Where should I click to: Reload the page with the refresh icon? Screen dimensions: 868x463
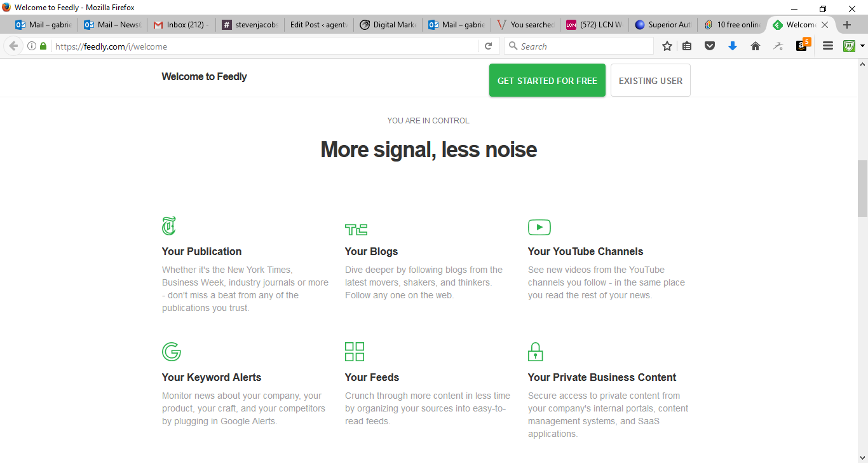click(x=488, y=46)
